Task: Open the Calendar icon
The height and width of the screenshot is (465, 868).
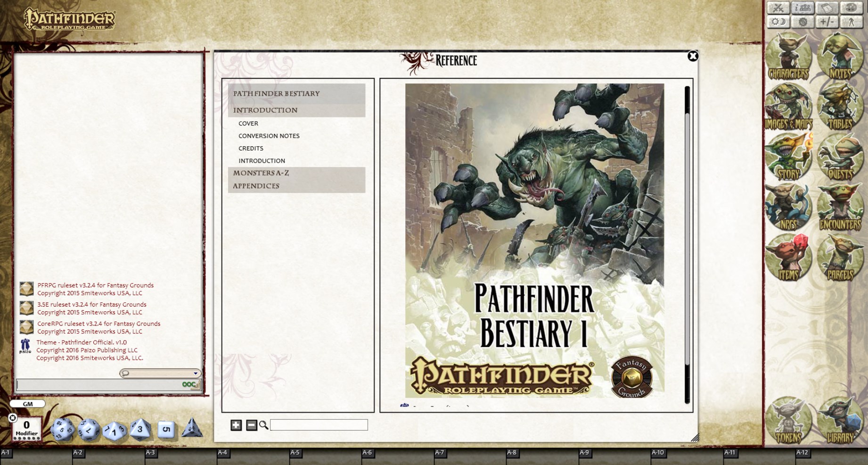Action: pyautogui.click(x=827, y=8)
